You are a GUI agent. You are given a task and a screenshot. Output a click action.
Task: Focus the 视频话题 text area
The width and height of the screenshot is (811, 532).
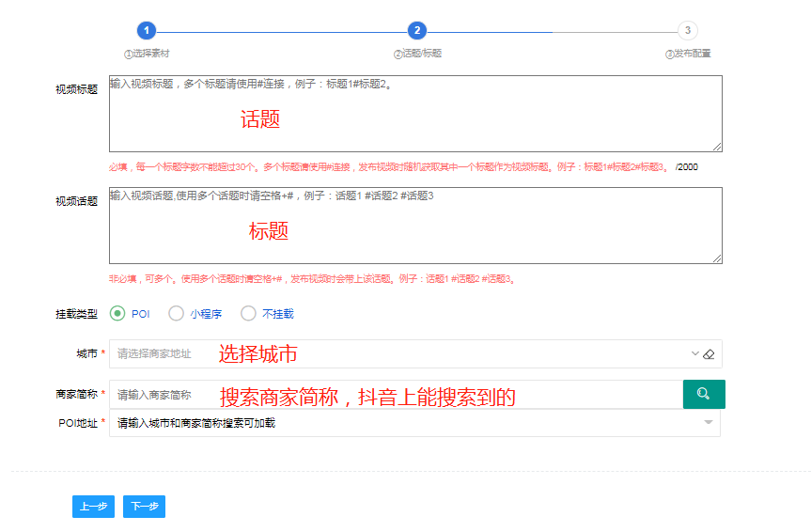pyautogui.click(x=414, y=226)
